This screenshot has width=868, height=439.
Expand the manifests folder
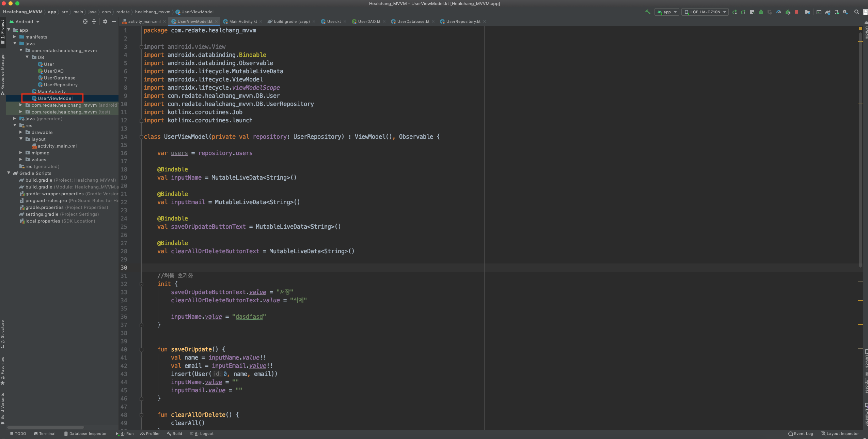click(x=15, y=37)
